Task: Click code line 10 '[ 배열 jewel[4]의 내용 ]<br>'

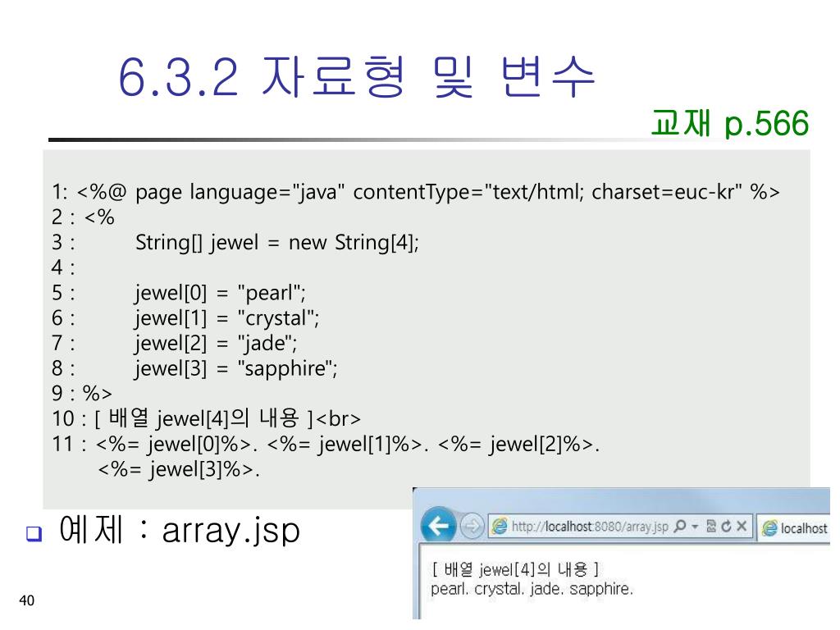Action: 228,418
